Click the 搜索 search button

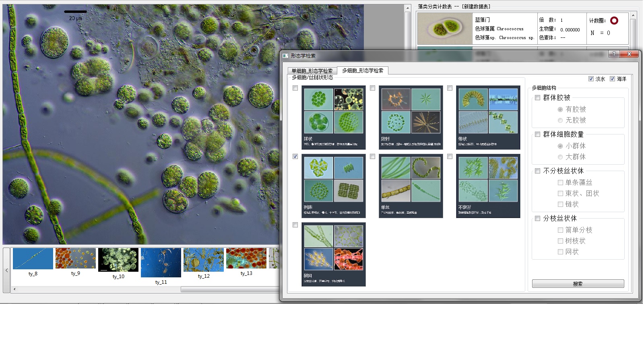click(x=578, y=284)
